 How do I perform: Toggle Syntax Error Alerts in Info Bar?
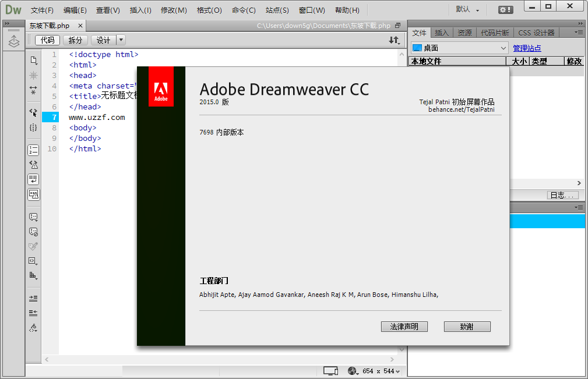point(33,194)
